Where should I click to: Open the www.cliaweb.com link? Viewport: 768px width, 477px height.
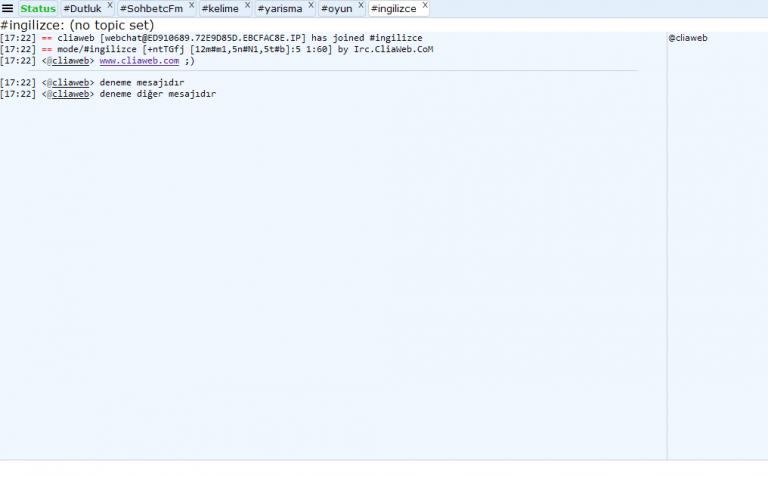[x=139, y=60]
